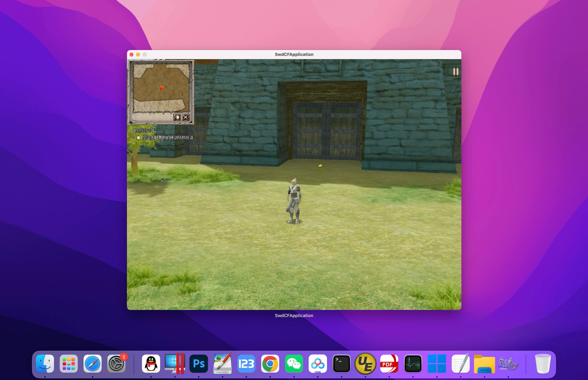The image size is (588, 380).
Task: Open System Preferences with the 2 badge
Action: click(116, 363)
